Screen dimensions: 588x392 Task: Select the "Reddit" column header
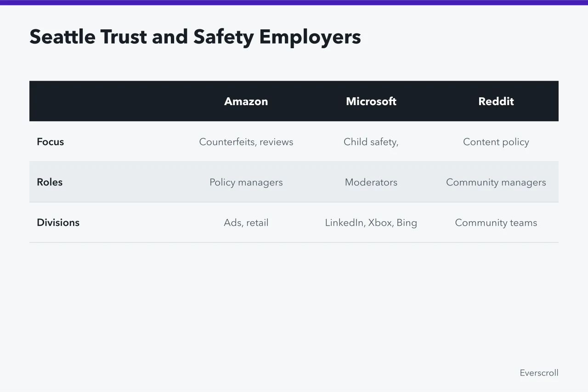496,101
